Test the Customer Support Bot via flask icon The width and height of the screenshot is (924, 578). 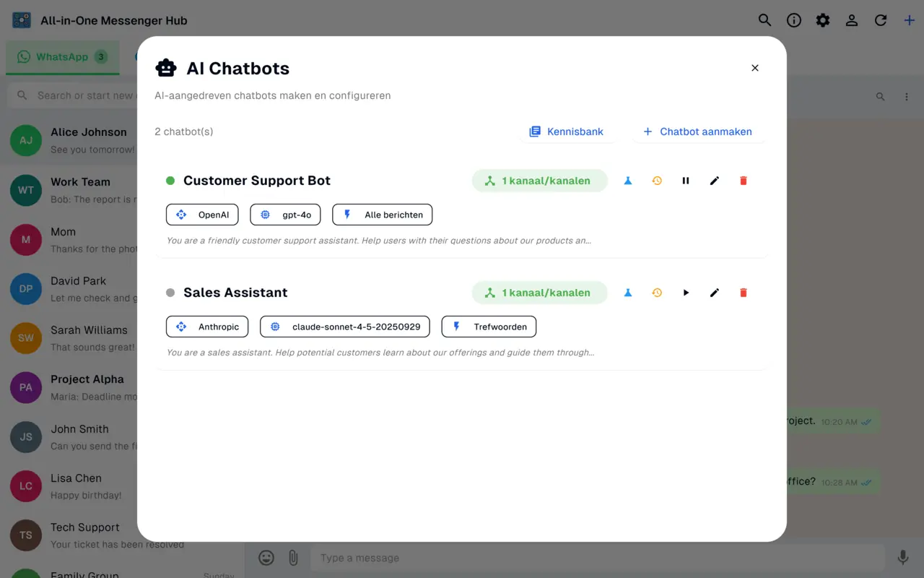tap(628, 181)
